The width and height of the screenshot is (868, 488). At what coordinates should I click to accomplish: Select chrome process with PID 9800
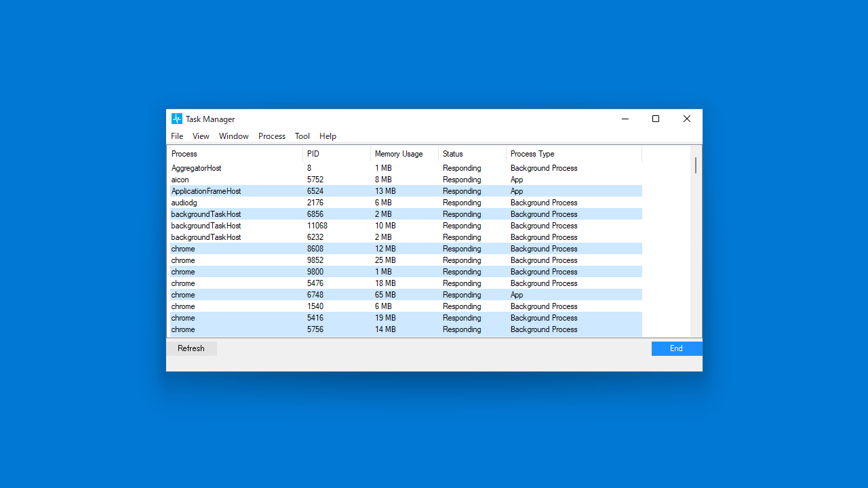pos(406,272)
